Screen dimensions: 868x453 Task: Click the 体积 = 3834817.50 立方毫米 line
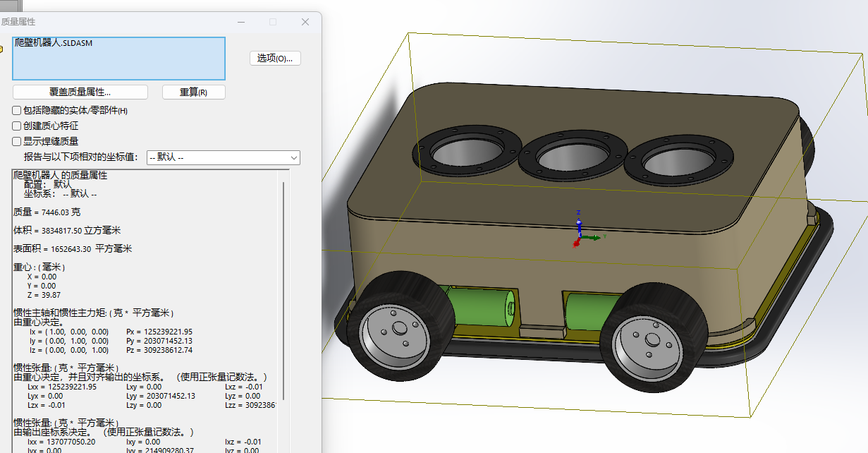click(67, 230)
